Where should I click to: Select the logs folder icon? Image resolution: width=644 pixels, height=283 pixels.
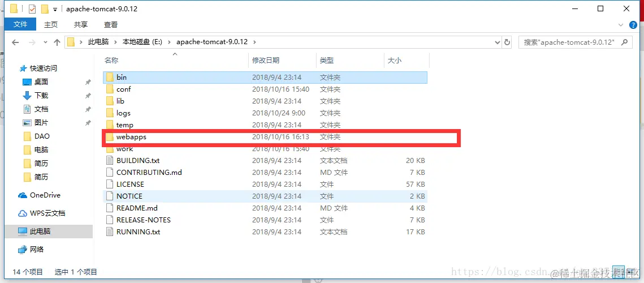point(109,113)
